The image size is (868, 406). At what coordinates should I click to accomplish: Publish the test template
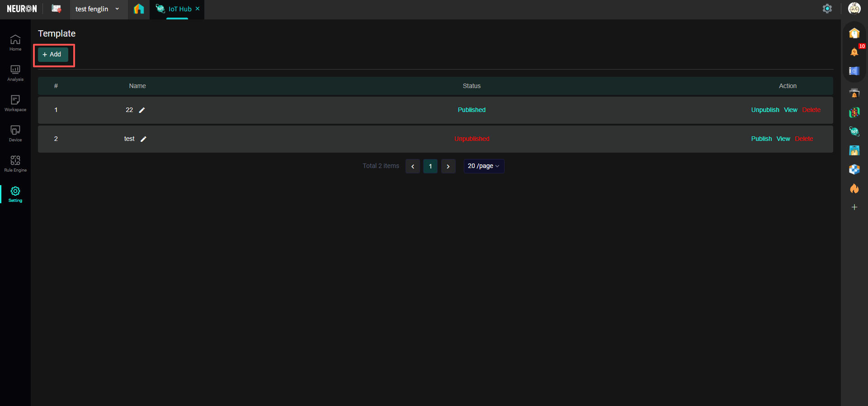click(761, 139)
